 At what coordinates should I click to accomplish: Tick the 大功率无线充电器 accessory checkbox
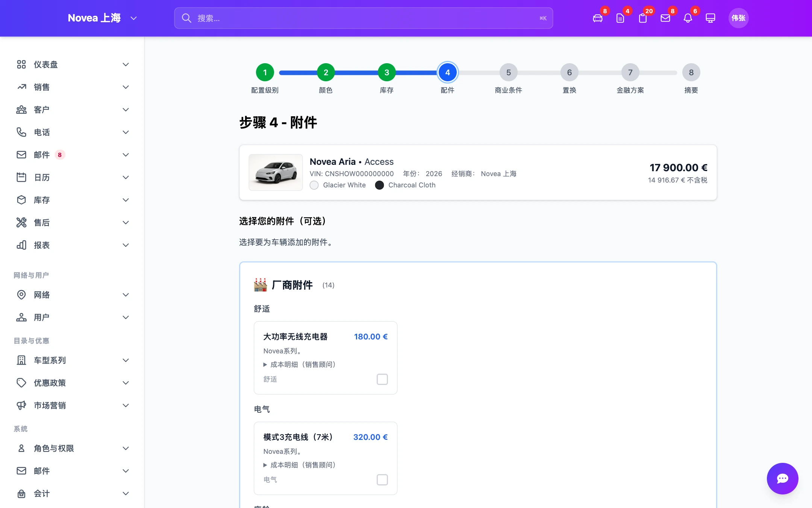(382, 379)
